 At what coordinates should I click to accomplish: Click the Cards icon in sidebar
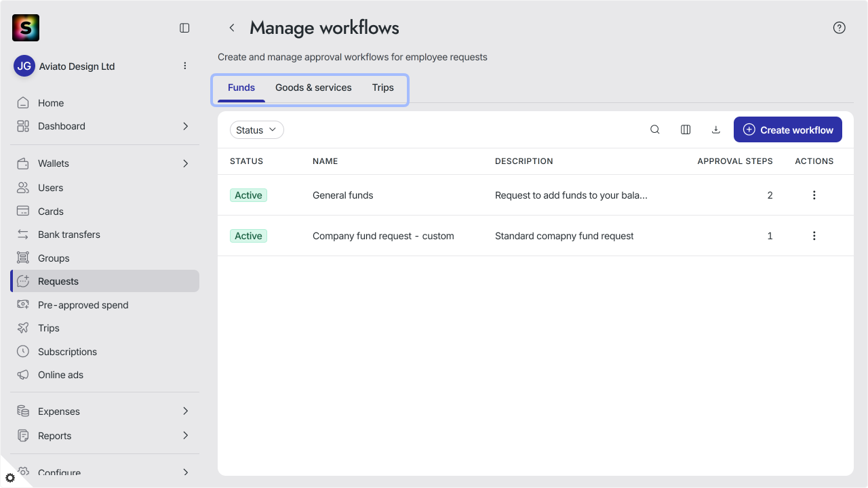[23, 211]
